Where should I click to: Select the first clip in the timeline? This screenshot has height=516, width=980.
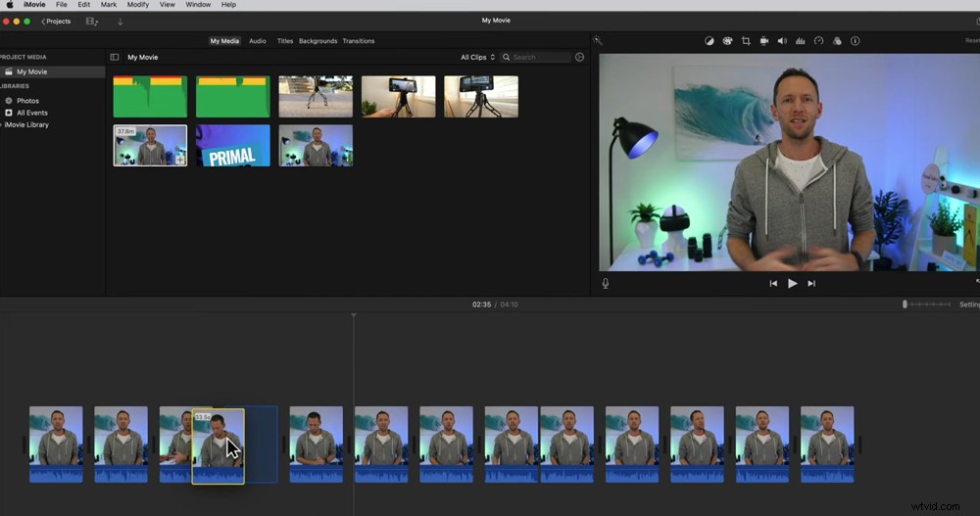pos(56,445)
